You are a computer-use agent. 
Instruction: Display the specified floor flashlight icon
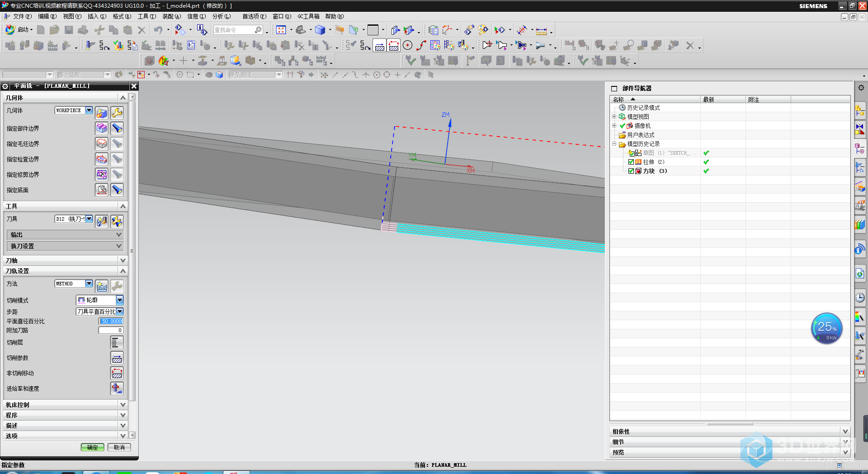point(117,190)
